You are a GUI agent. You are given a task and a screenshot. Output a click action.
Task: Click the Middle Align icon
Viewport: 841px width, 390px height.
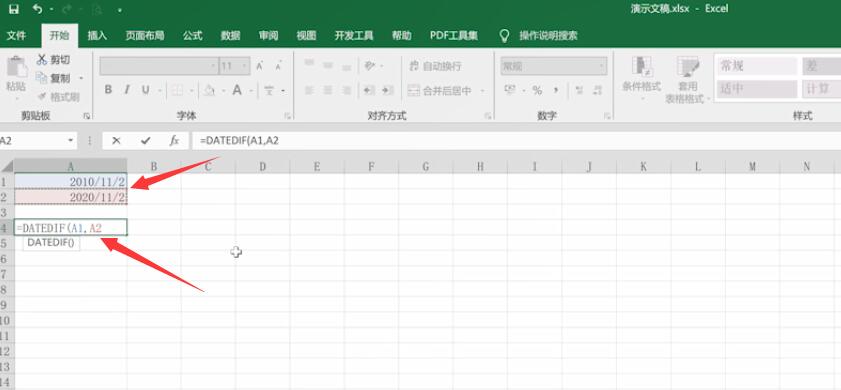tap(328, 65)
